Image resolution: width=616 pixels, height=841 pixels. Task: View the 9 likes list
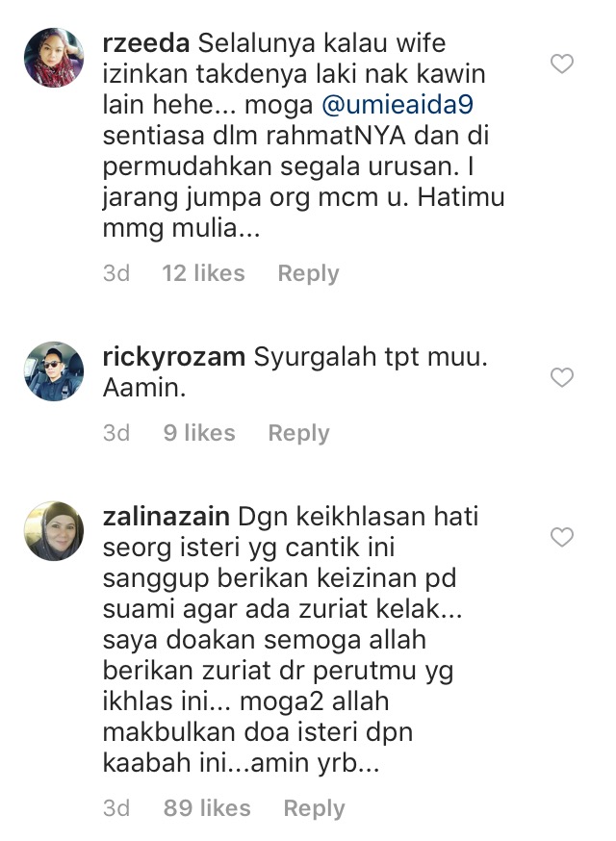(x=199, y=433)
